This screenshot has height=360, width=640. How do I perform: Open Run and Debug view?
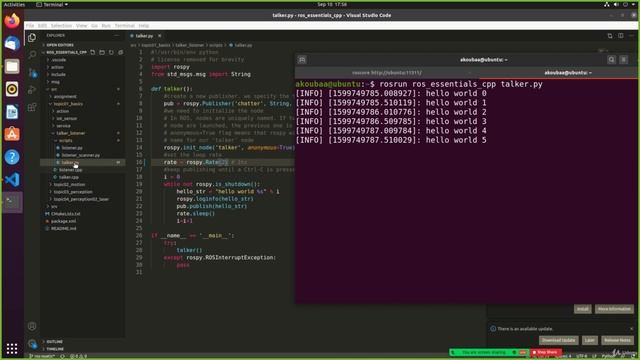[x=32, y=90]
